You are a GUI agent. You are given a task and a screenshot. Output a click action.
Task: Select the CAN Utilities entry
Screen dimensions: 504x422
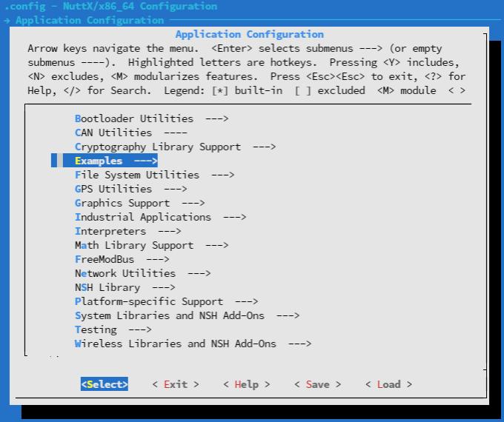[x=131, y=133]
